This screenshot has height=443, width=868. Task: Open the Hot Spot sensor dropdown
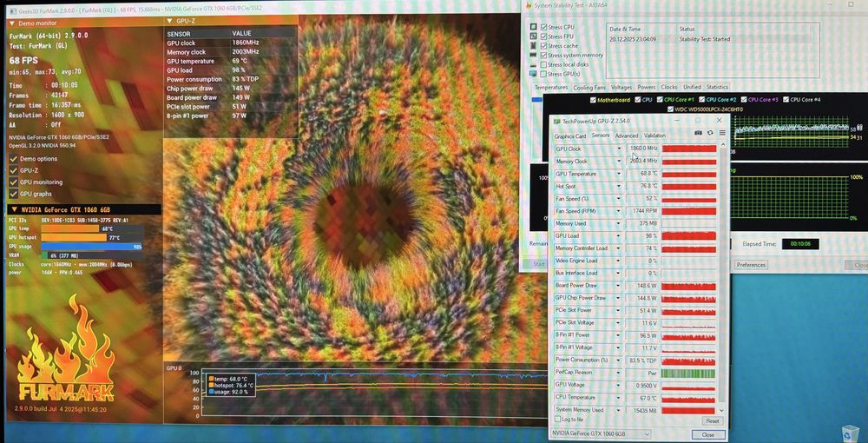620,186
